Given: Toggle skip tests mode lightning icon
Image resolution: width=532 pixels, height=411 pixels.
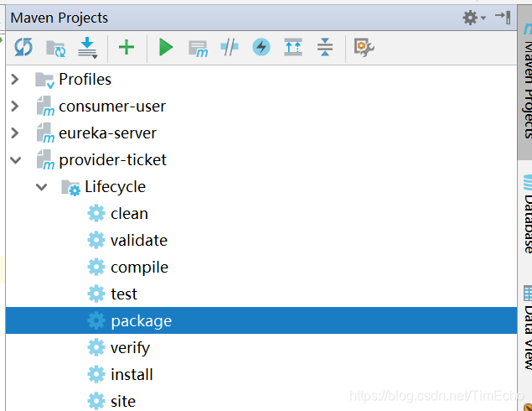Looking at the screenshot, I should (x=261, y=47).
